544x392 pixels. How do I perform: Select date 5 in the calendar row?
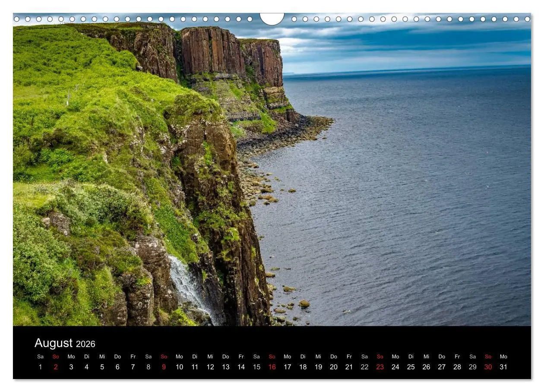pyautogui.click(x=102, y=367)
